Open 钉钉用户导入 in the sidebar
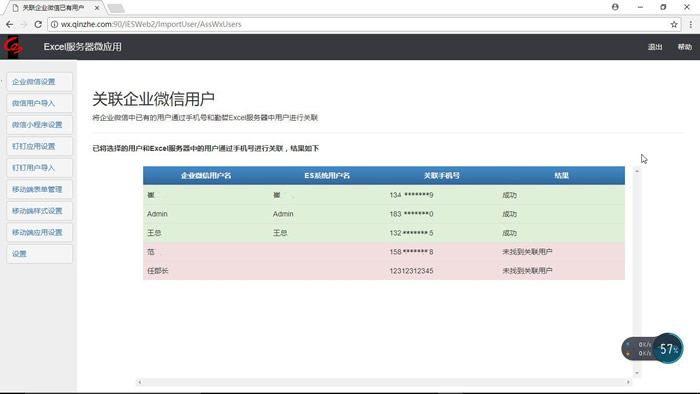This screenshot has width=700, height=394. click(x=39, y=168)
